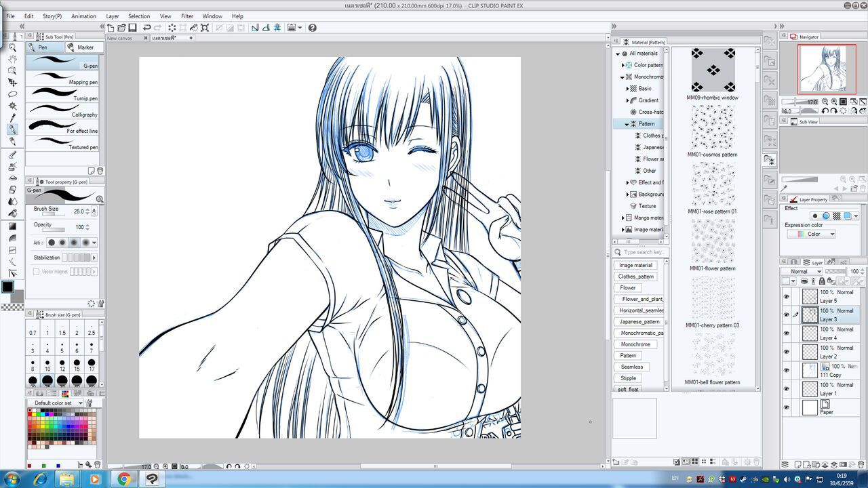Select the Lasso selection tool

[x=12, y=94]
